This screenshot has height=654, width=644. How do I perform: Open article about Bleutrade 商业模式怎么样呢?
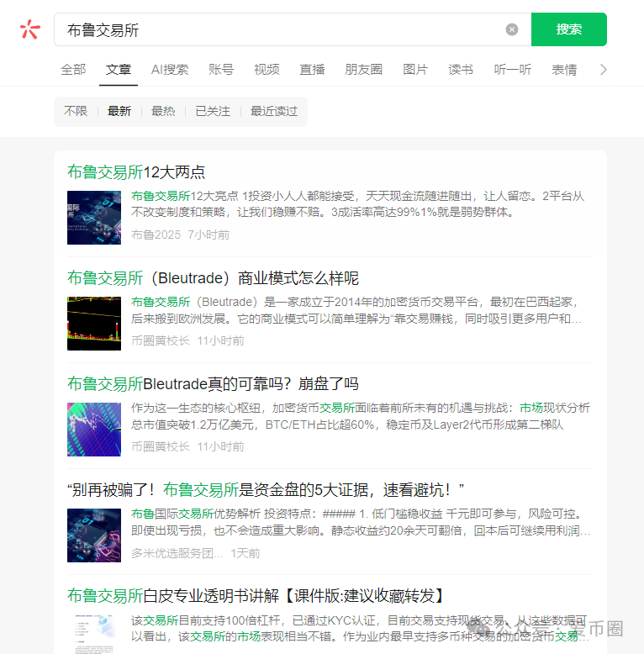(214, 278)
